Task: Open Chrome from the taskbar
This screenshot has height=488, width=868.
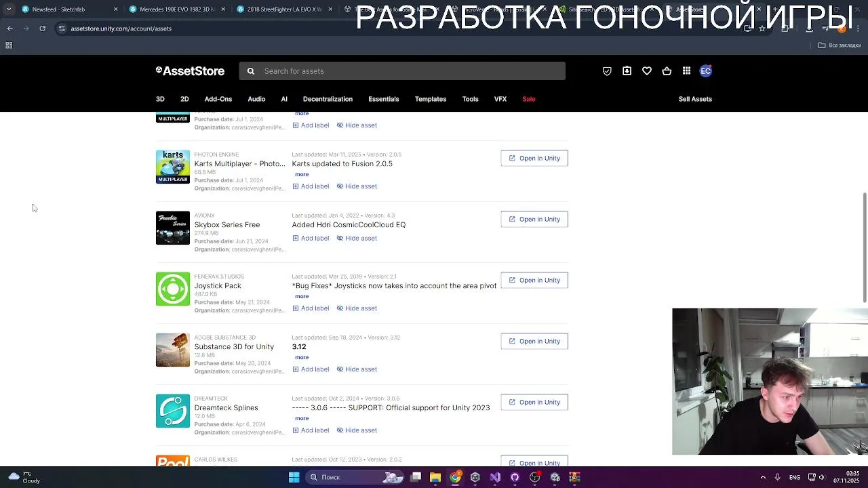Action: point(455,477)
